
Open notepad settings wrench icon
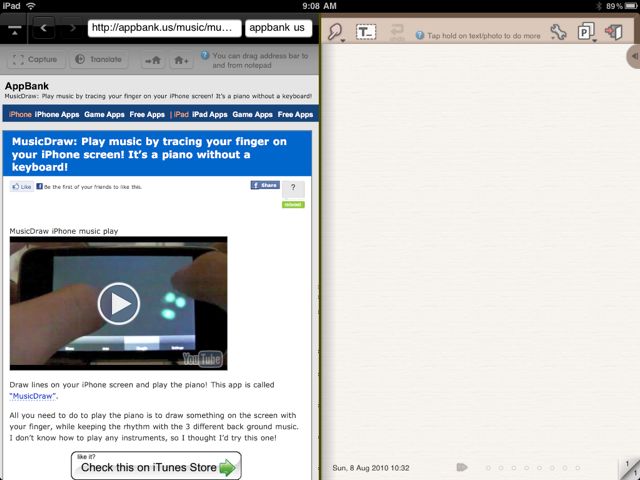tap(558, 32)
